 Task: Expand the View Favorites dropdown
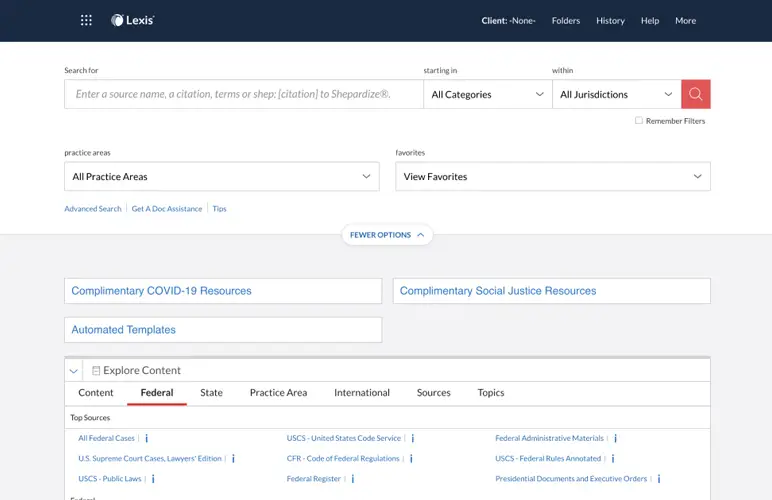(x=552, y=176)
